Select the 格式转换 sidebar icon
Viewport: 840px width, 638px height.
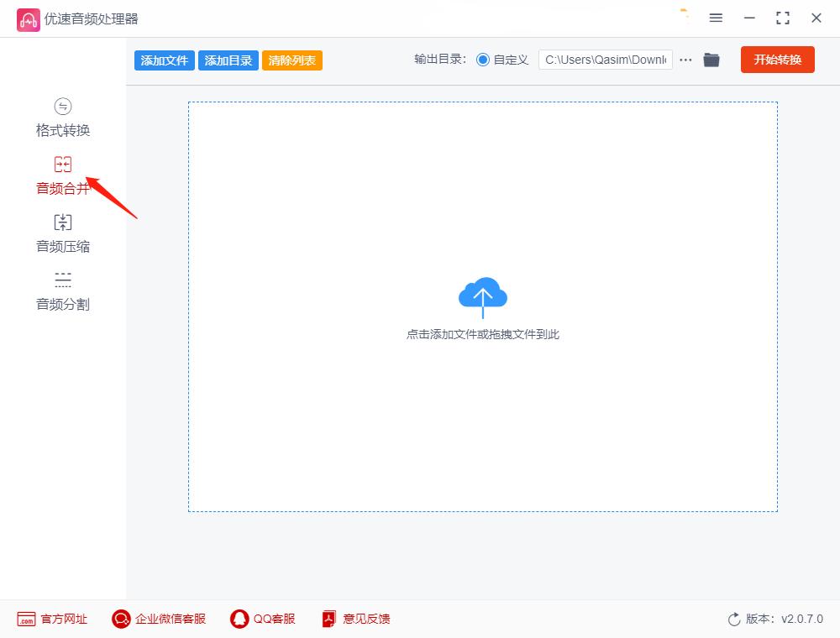(63, 107)
